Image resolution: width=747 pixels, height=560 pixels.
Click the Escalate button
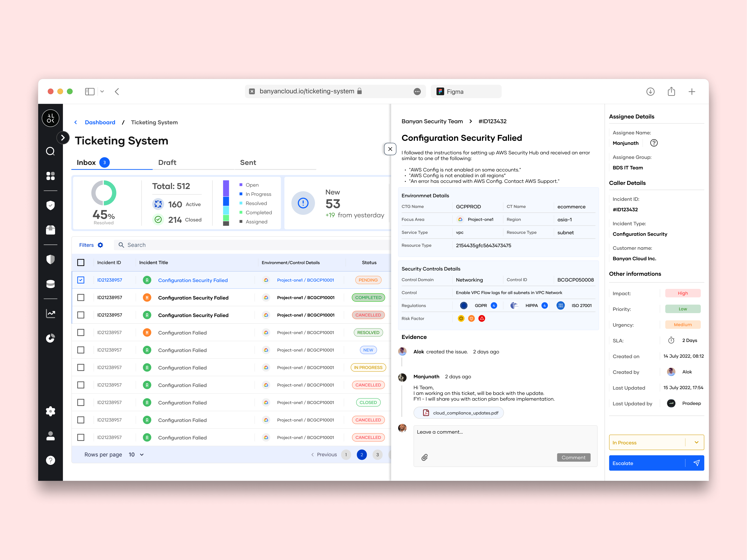pyautogui.click(x=647, y=463)
